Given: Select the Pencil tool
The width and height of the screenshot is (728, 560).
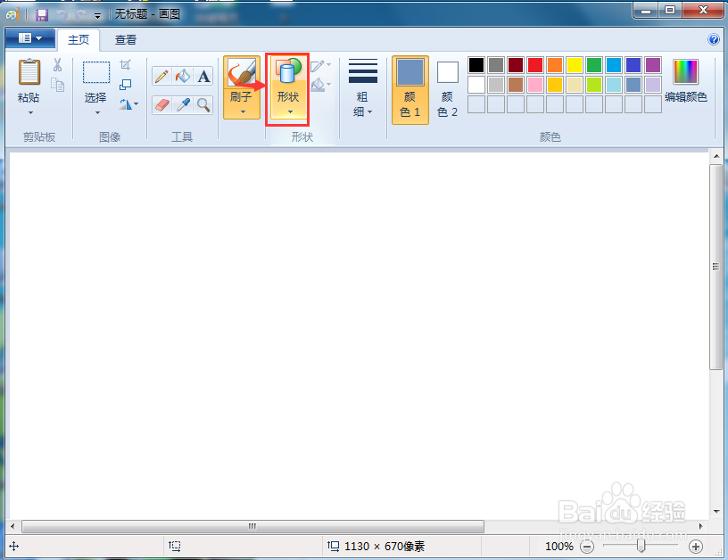Looking at the screenshot, I should (161, 77).
